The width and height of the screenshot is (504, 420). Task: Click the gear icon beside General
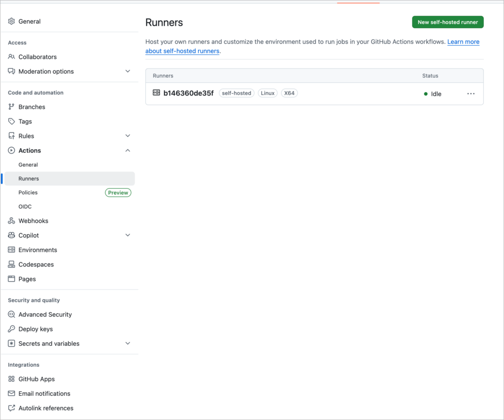tap(12, 21)
